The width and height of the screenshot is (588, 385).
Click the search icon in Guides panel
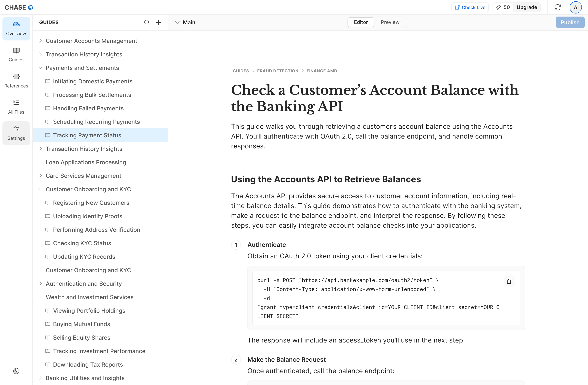pos(147,22)
